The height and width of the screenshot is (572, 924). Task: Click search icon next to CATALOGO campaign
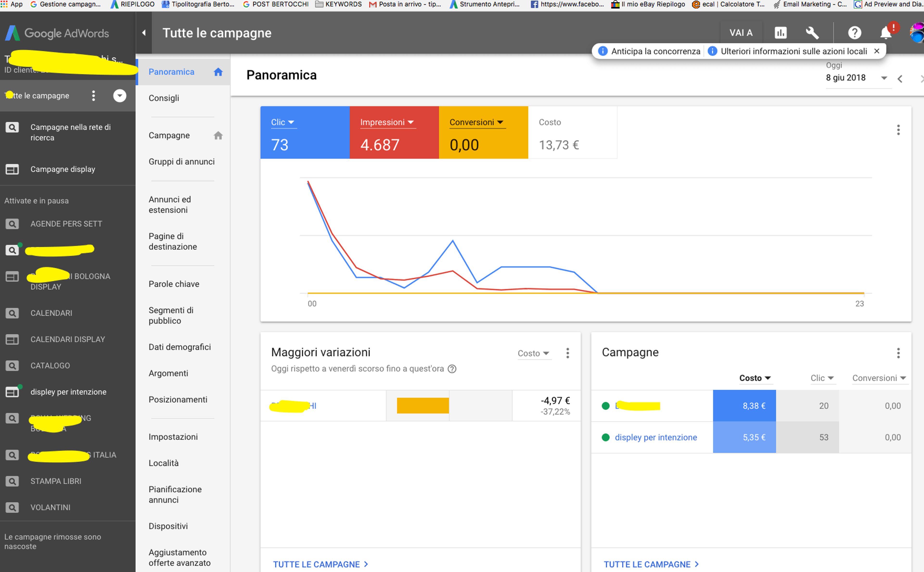(12, 365)
